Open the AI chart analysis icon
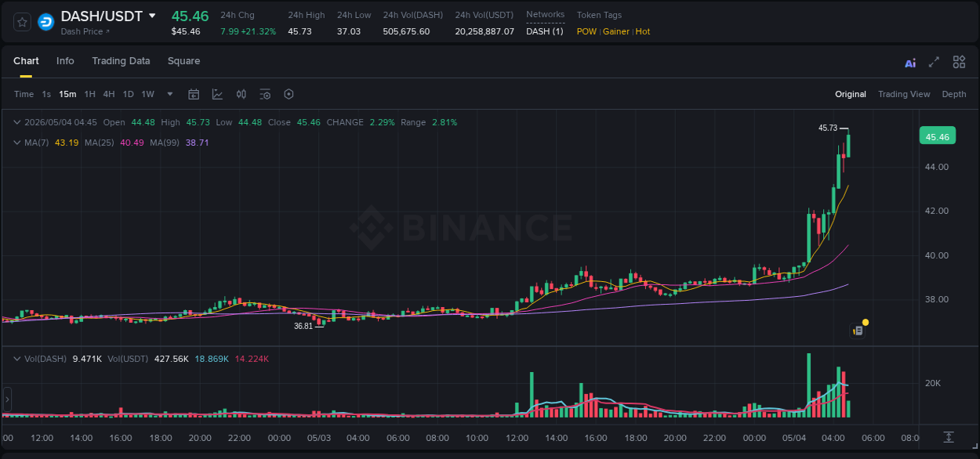The image size is (980, 459). [x=910, y=63]
